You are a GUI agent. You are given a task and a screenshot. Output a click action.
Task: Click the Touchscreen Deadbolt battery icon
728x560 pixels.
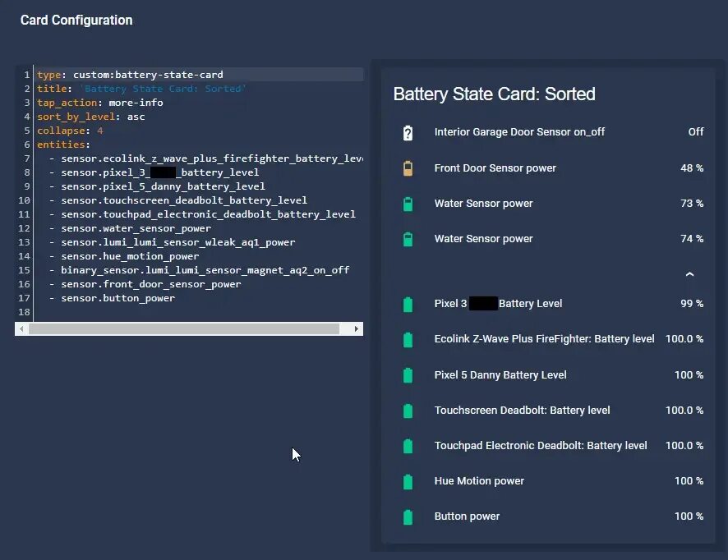click(408, 411)
